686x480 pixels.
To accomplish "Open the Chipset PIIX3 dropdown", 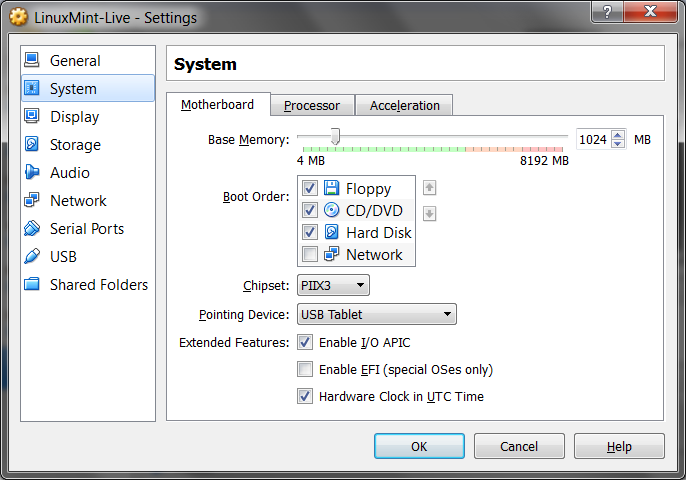I will pos(333,285).
